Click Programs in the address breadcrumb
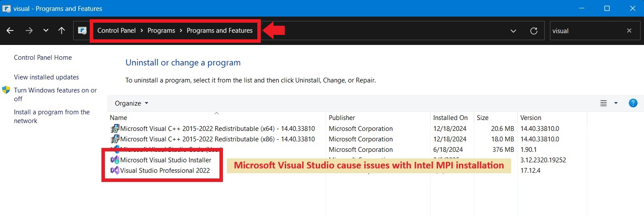 click(x=161, y=31)
